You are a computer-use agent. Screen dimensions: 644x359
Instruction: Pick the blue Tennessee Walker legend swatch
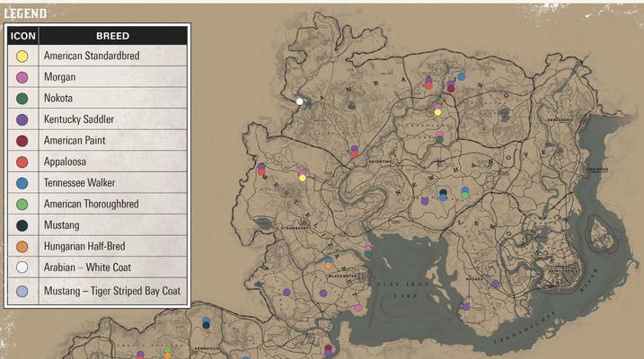click(x=22, y=183)
